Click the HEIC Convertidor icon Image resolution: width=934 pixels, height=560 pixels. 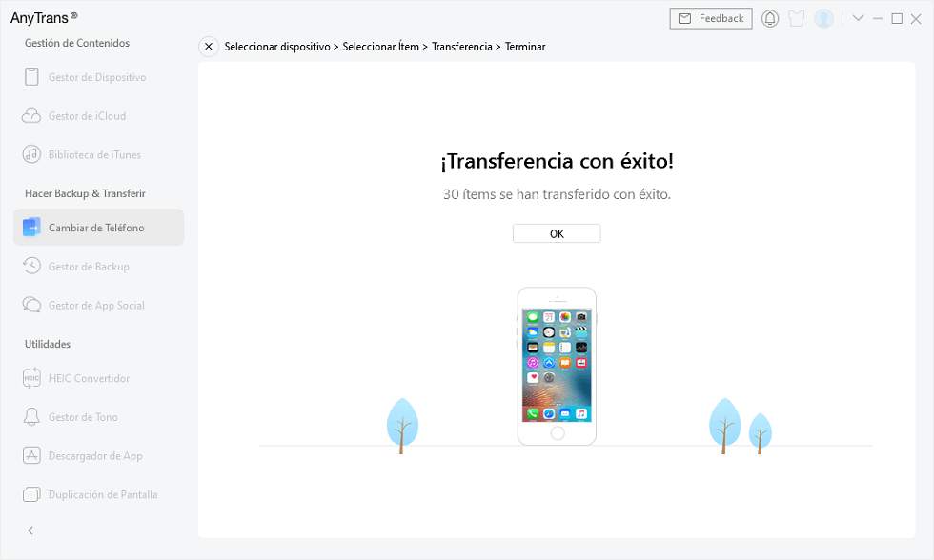pos(31,378)
